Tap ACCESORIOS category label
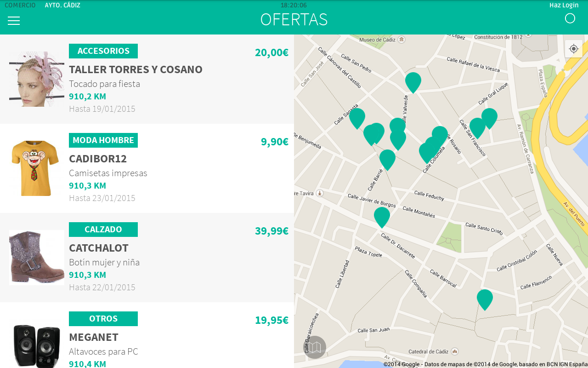 pyautogui.click(x=103, y=51)
